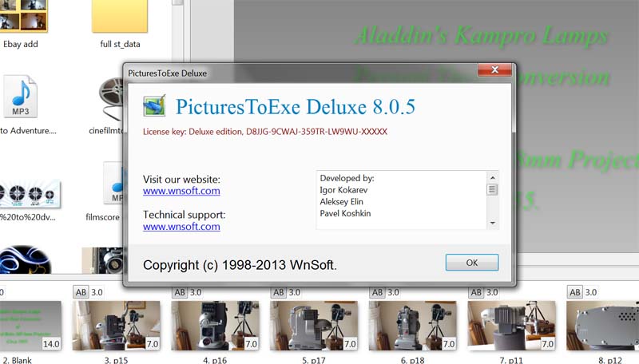This screenshot has height=364, width=639.
Task: Click the AB transition icon above slide p17
Action: click(x=279, y=292)
